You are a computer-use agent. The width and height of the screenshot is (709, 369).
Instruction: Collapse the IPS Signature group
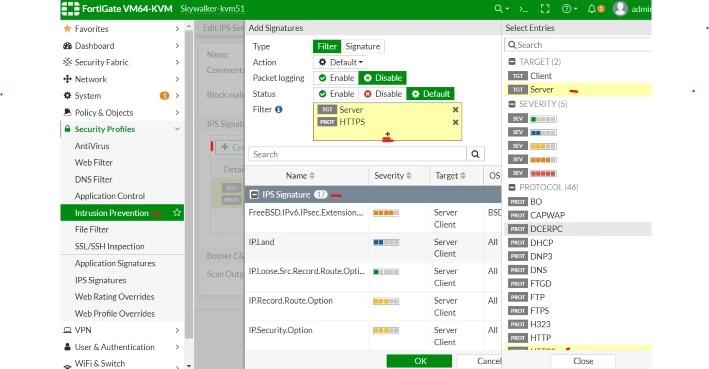[x=254, y=194]
